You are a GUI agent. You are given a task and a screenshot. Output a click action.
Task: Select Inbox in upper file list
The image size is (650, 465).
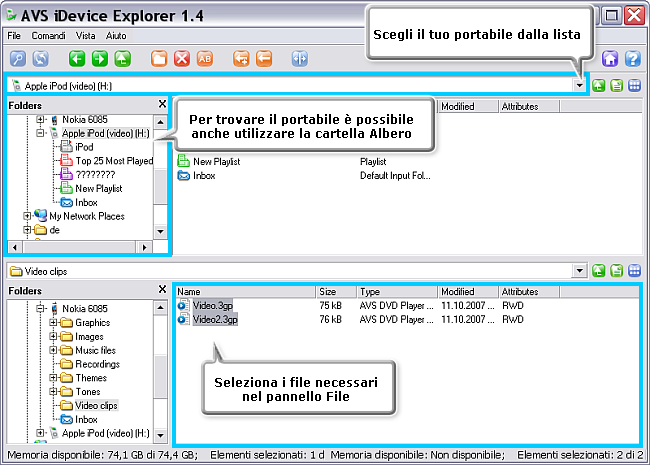point(204,175)
